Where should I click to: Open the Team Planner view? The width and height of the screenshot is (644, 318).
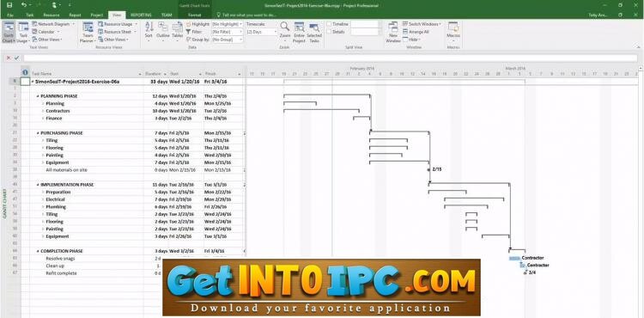[x=88, y=33]
